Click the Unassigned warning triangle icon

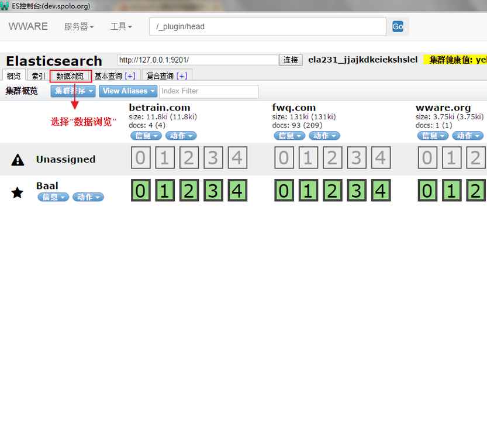(18, 160)
